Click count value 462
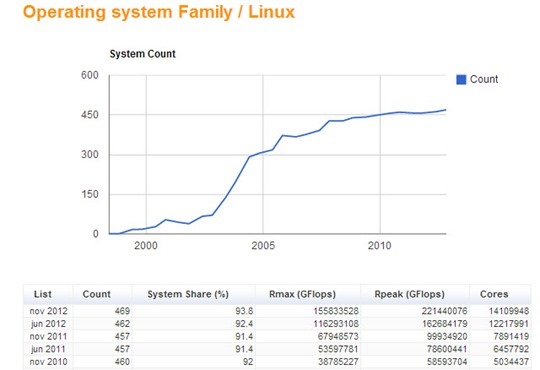540x370 pixels. click(x=122, y=324)
